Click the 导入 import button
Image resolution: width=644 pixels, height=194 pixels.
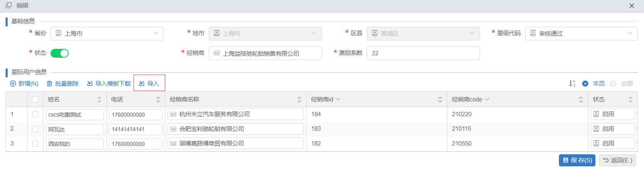tap(149, 83)
